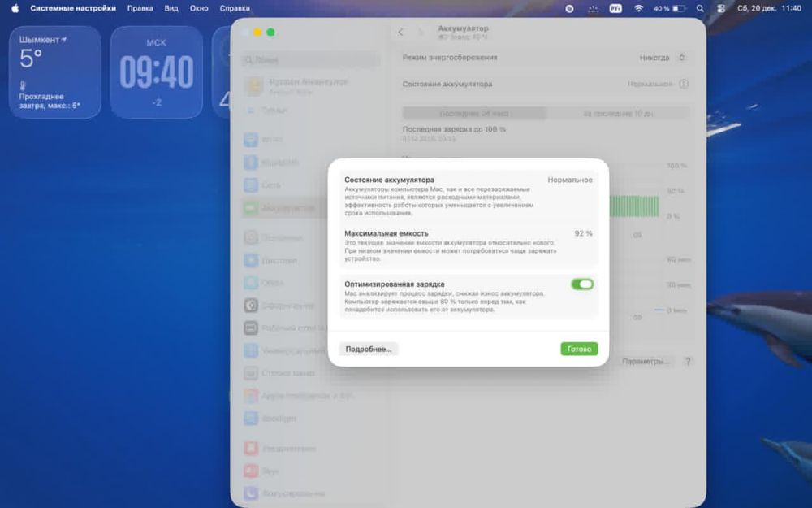
Task: Click the question mark help button
Action: 688,362
